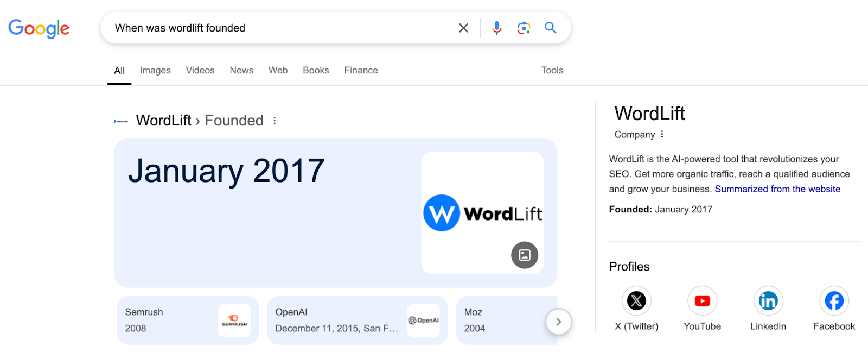Click inside the search input field

[271, 28]
